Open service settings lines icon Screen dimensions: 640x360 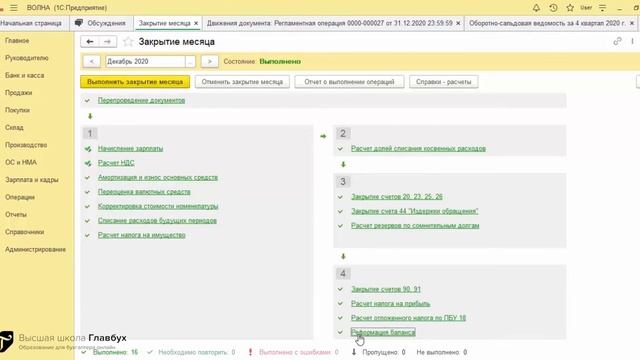coord(602,8)
